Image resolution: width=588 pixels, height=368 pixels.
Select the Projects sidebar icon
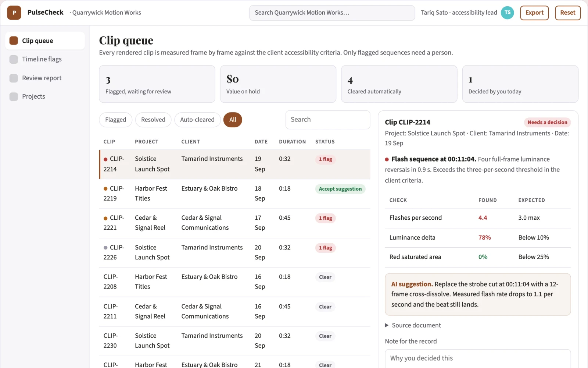pyautogui.click(x=14, y=96)
